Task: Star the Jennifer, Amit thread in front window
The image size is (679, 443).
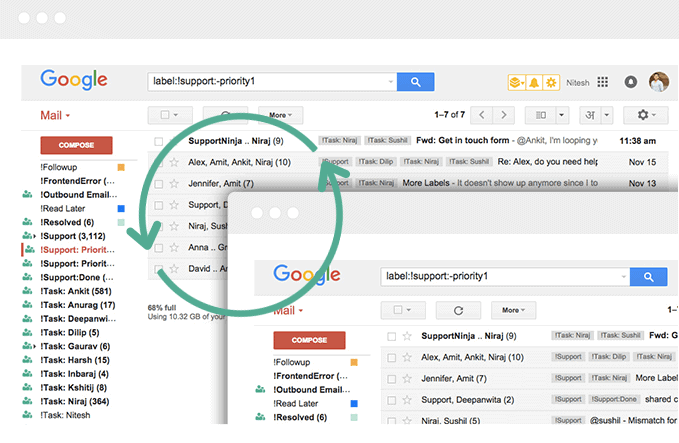Action: [x=407, y=378]
